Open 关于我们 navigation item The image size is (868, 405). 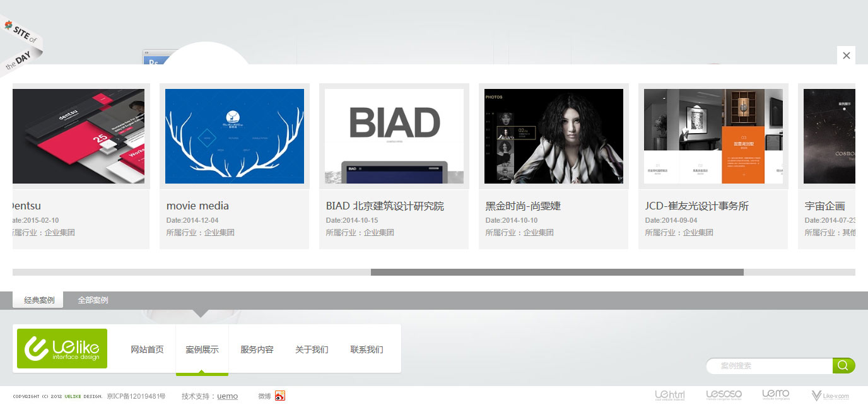tap(312, 349)
